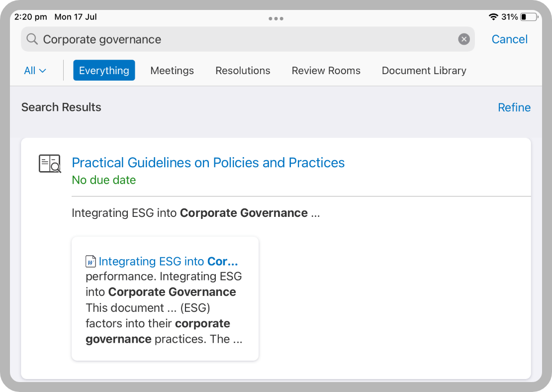Tap the document snippet preview text
The width and height of the screenshot is (552, 392).
164,308
